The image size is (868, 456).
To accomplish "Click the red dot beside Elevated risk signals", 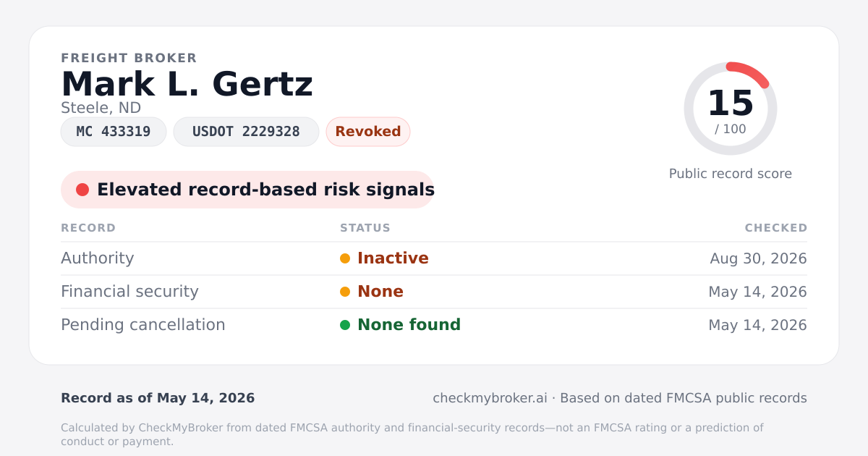I will [82, 190].
